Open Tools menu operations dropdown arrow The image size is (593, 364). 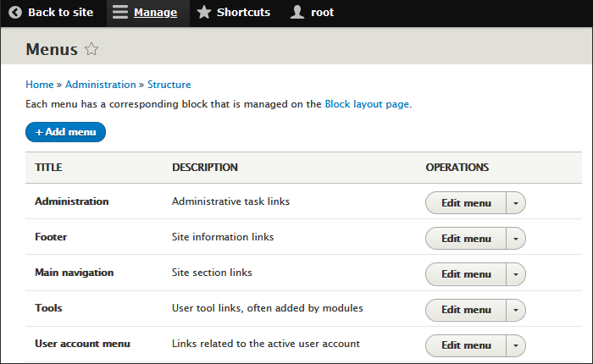tap(516, 310)
